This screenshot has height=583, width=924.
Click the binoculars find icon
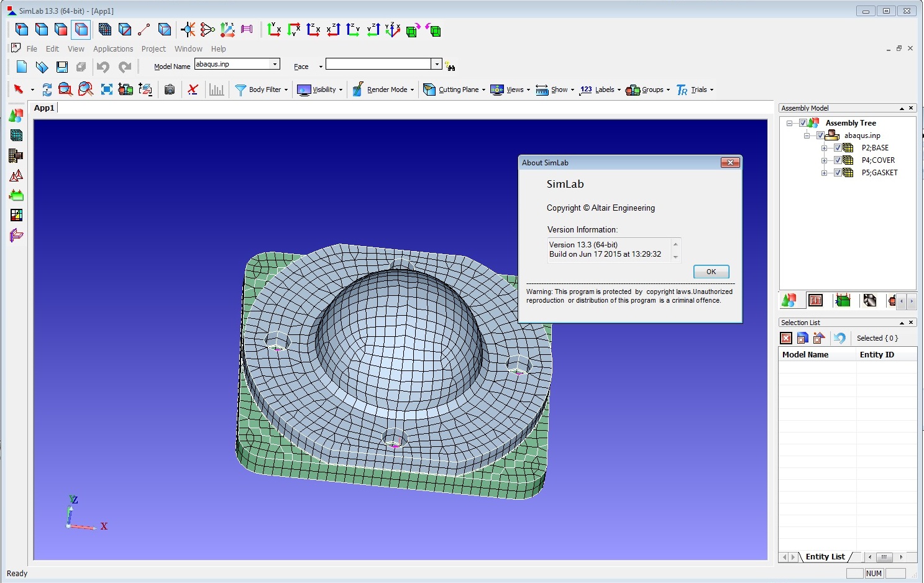click(x=451, y=67)
